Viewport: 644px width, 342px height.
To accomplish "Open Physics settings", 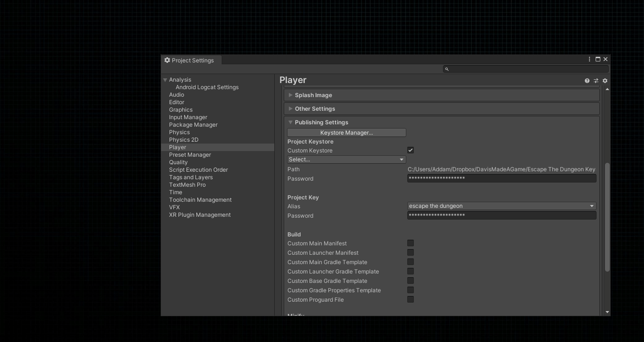I will click(x=179, y=132).
